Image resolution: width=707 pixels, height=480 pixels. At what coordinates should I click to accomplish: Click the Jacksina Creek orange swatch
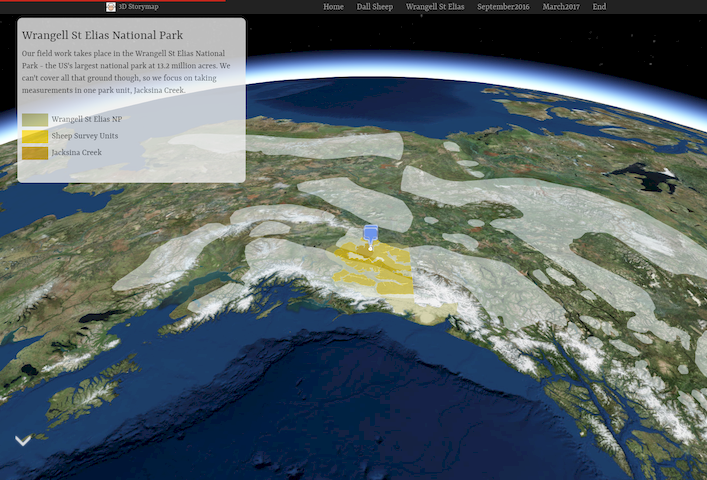pyautogui.click(x=35, y=153)
